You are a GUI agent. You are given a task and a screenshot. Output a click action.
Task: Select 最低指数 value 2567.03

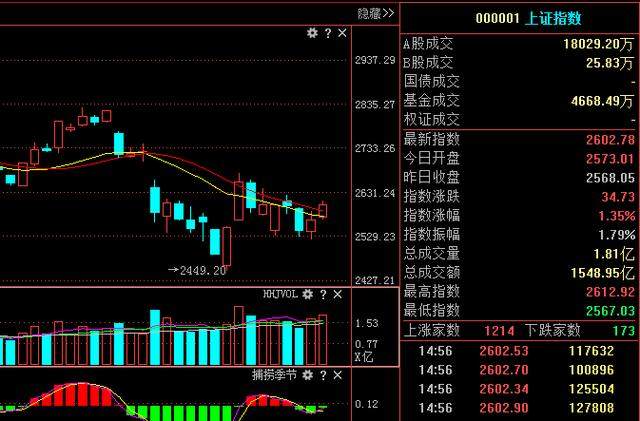point(611,311)
